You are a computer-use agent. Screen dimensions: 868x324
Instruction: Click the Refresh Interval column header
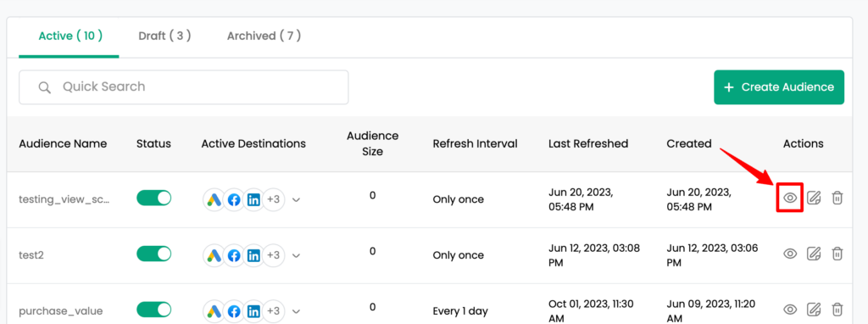point(475,144)
